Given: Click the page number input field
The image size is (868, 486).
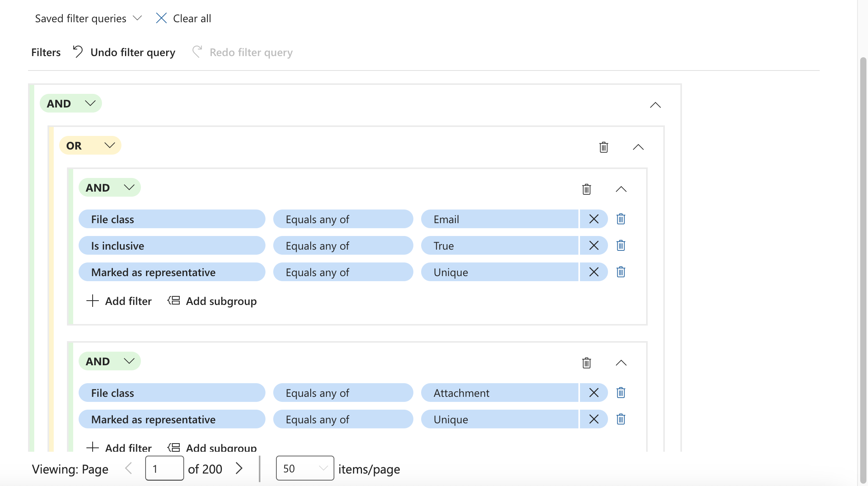Looking at the screenshot, I should [x=164, y=468].
